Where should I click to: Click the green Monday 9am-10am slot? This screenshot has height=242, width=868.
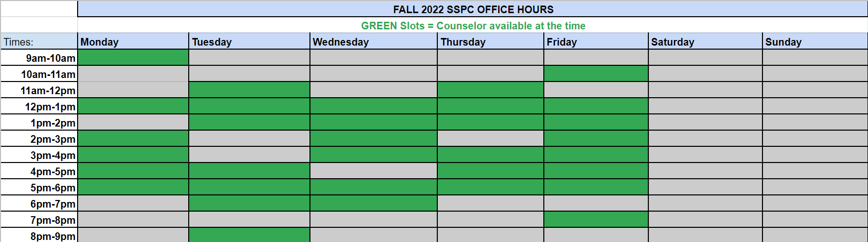click(133, 58)
